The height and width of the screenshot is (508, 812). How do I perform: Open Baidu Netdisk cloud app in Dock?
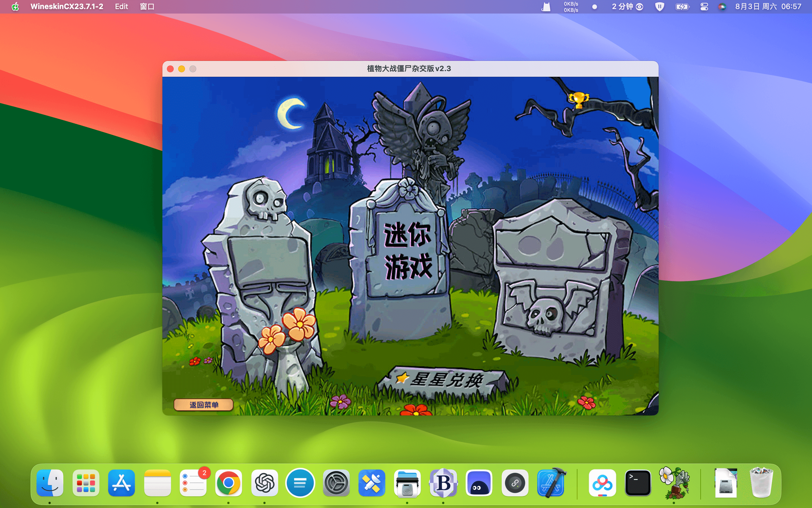pos(602,483)
